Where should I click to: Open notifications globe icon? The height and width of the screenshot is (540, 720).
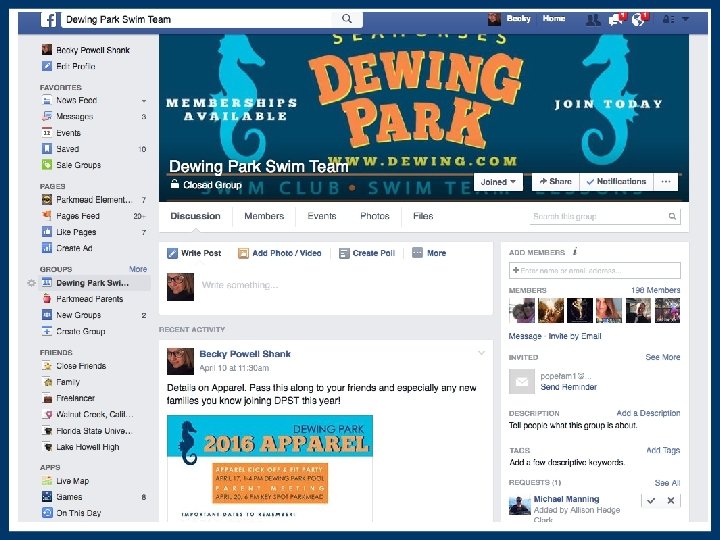pos(638,20)
